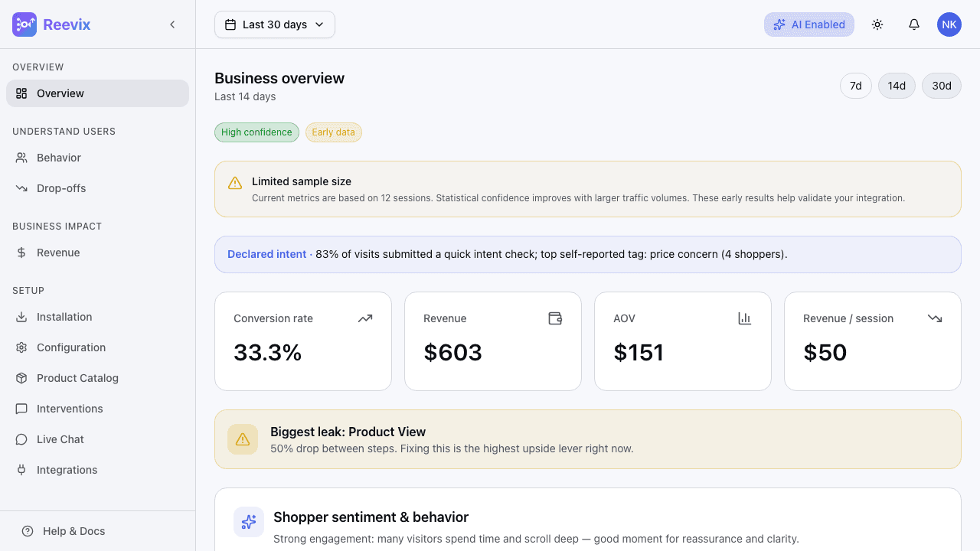Open Help & Docs
This screenshot has height=551, width=980.
click(73, 530)
